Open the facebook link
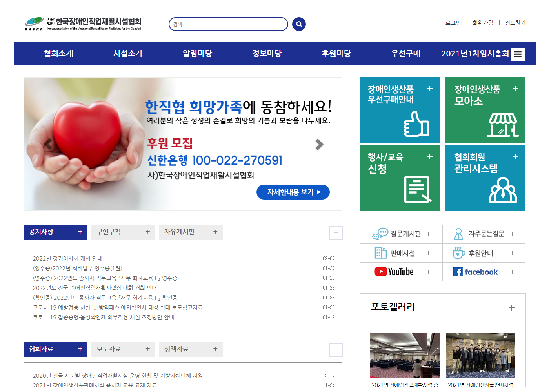 coord(475,272)
